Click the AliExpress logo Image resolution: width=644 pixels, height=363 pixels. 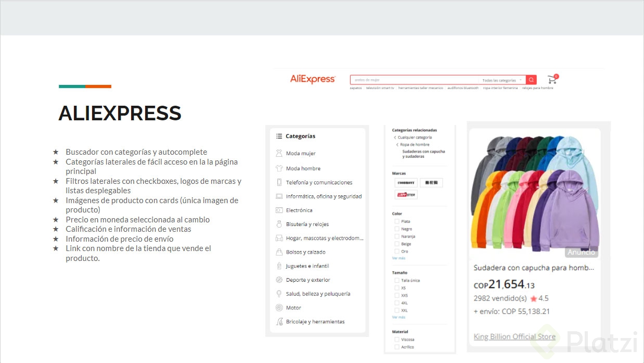pos(313,79)
